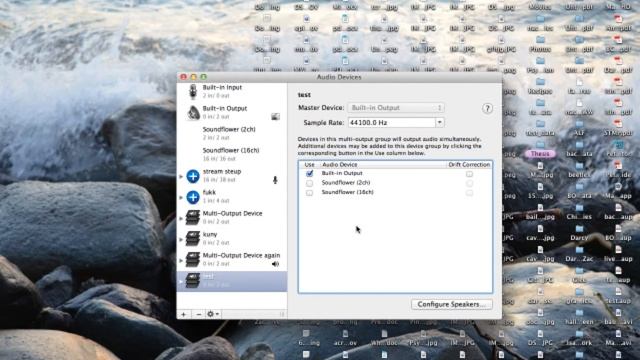The image size is (640, 360).
Task: Expand the fukk aggregate device
Action: pos(181,198)
